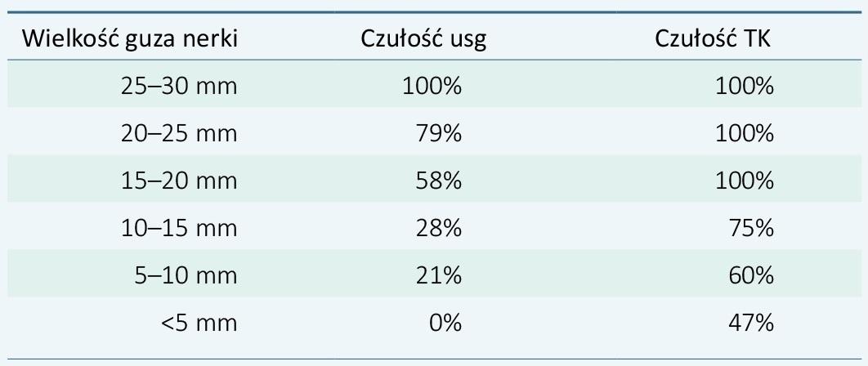The image size is (868, 366).
Task: Select the 10–15 mm row label
Action: pos(179,228)
